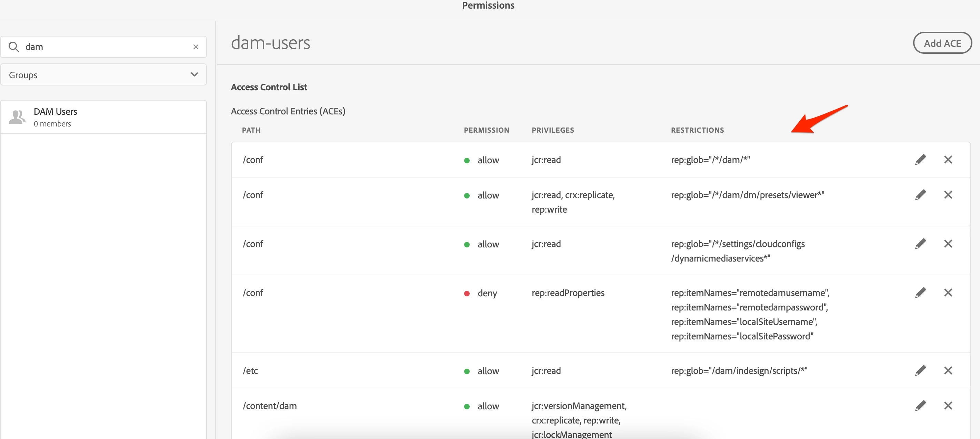Edit the first /conf jcr:read entry

[x=920, y=160]
